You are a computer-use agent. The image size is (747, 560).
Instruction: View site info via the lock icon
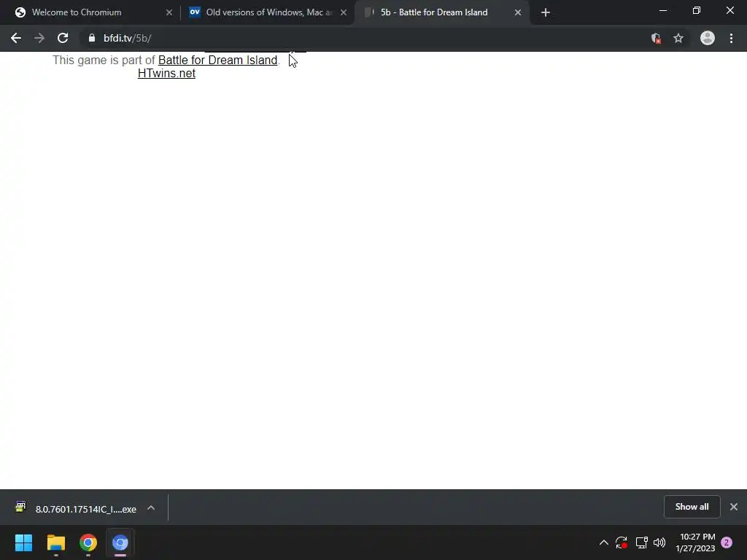(x=92, y=38)
